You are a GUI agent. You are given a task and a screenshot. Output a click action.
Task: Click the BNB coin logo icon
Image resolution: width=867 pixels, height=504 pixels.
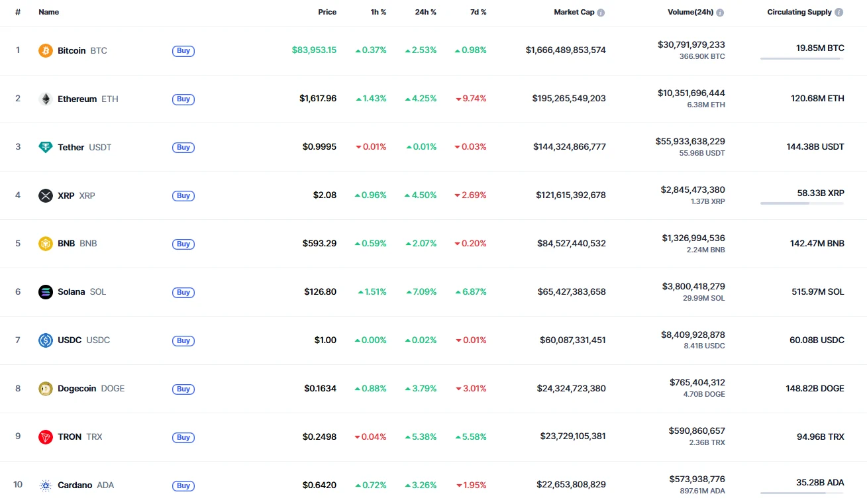(x=46, y=244)
